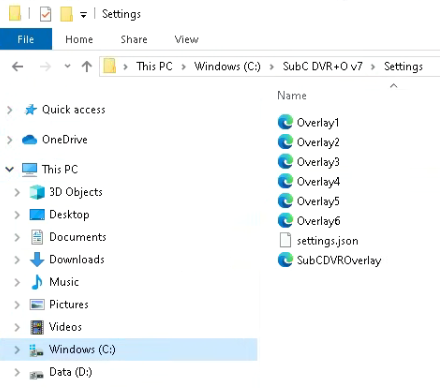
Task: Expand the Windows (C:) tree node
Action: click(17, 349)
